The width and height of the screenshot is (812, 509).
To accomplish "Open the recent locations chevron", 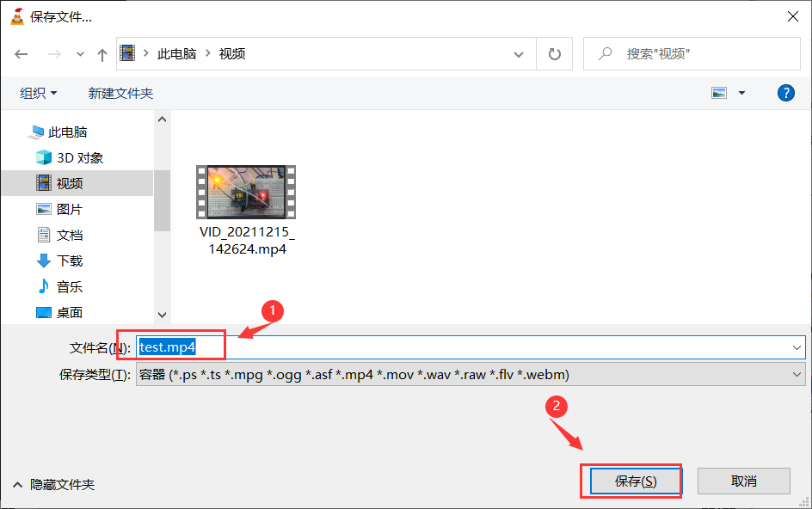I will (x=80, y=54).
